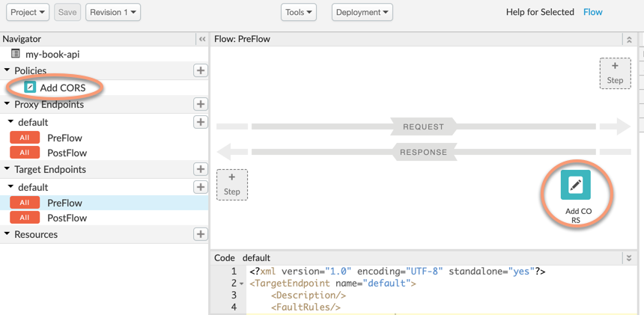
Task: Place cursor on the TargetEndpoint line in code
Action: point(332,284)
